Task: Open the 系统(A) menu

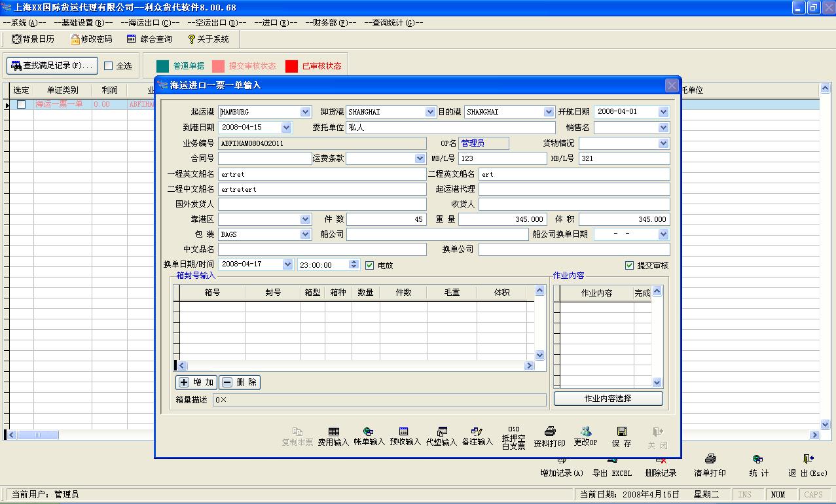Action: point(24,22)
